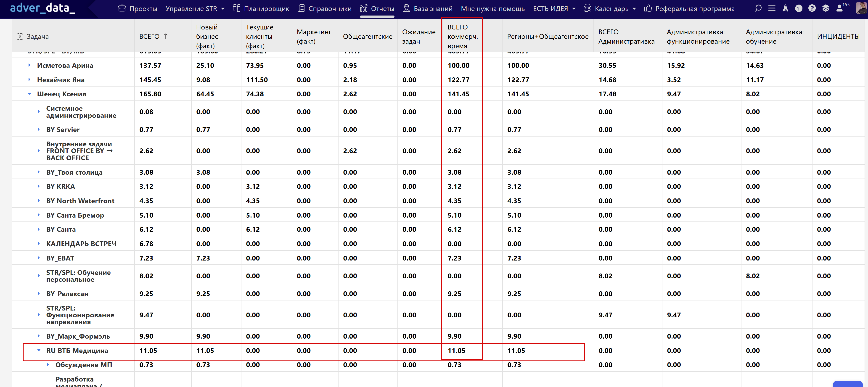The height and width of the screenshot is (387, 868).
Task: Open the stacked layers icon
Action: [826, 8]
